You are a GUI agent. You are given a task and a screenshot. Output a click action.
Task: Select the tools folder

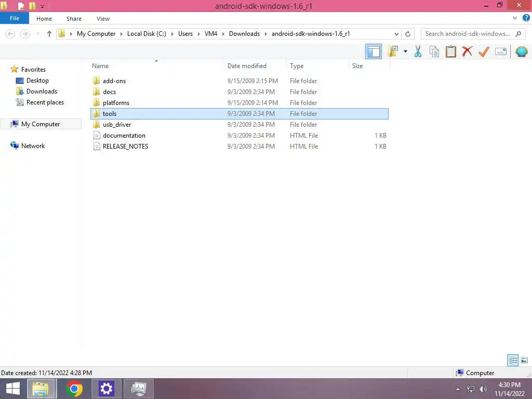239,114
